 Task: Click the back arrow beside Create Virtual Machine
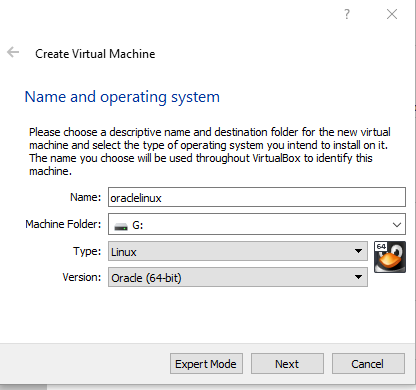(x=13, y=52)
